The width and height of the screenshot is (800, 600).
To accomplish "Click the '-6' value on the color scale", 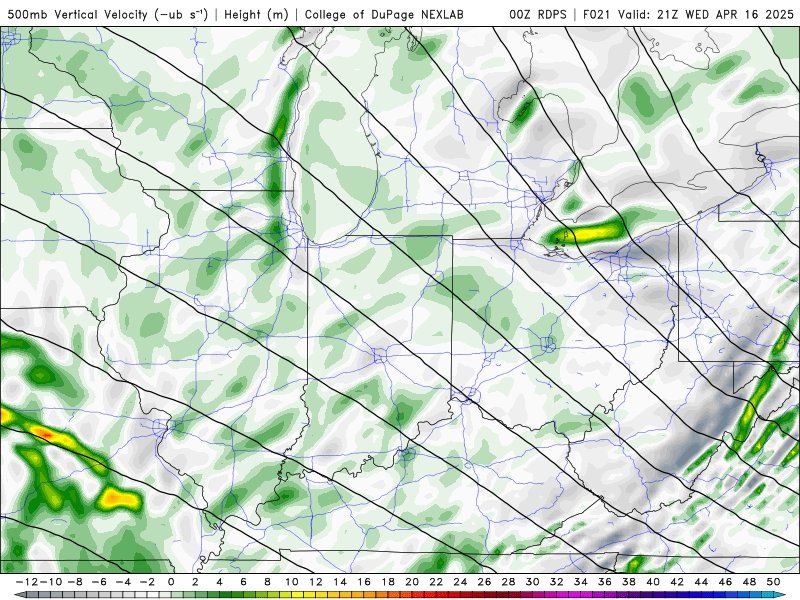I will [x=98, y=582].
